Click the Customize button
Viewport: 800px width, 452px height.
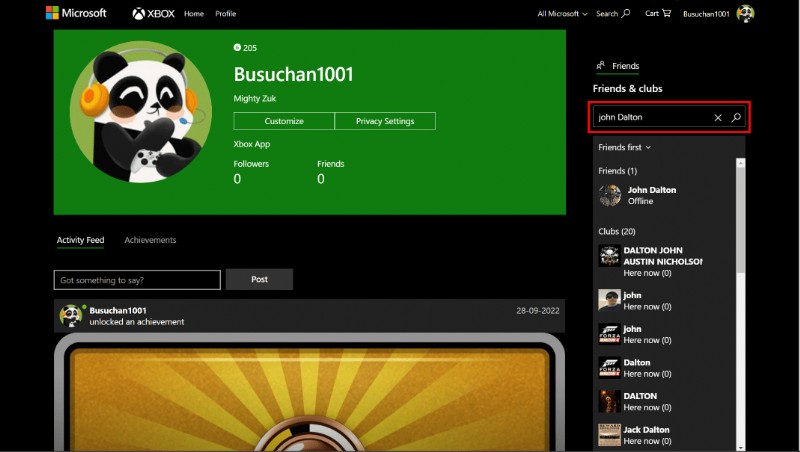(284, 121)
